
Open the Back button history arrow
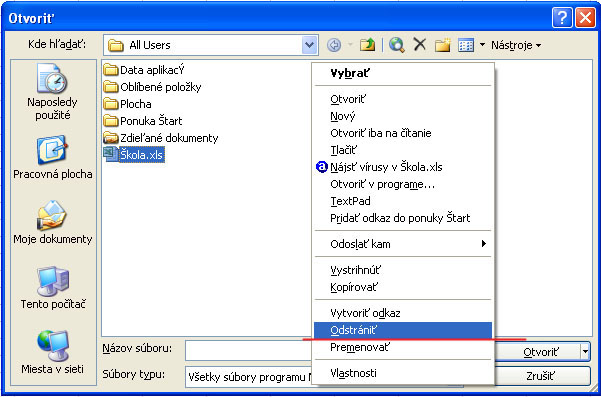pos(350,45)
